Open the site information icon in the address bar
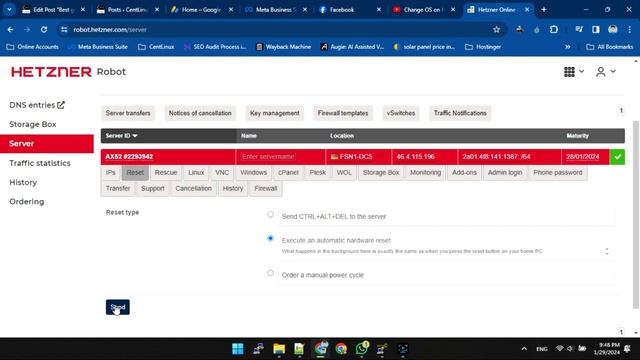 coord(64,29)
